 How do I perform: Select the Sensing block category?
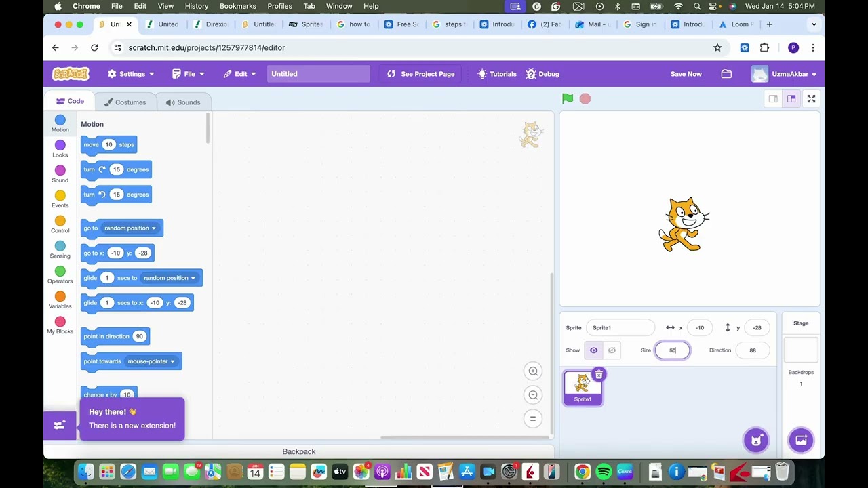click(x=60, y=250)
